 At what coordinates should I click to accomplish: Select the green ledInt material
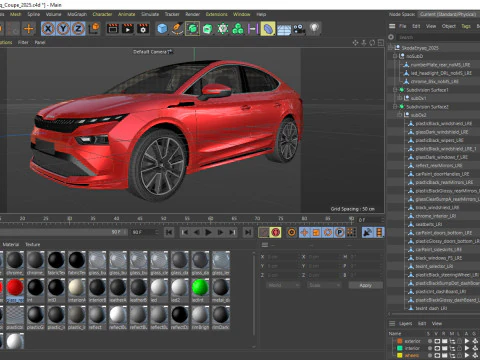click(x=200, y=287)
